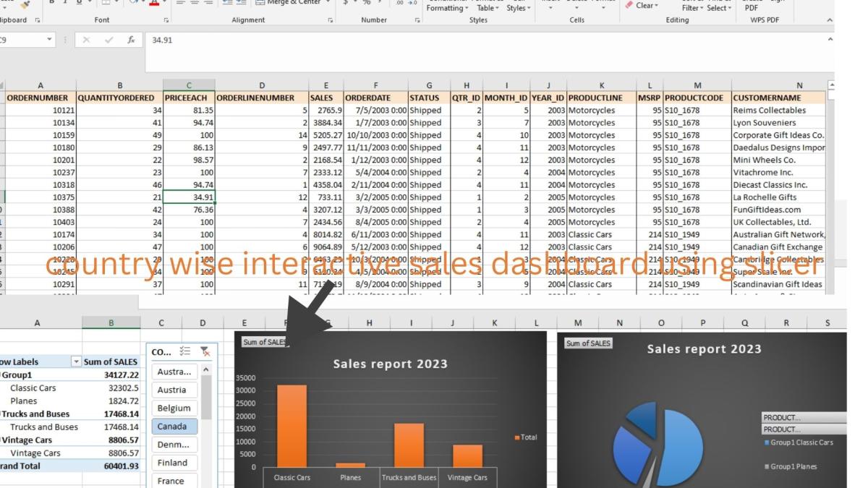Click the PRODUCT field button on pie chart
Viewport: 868px width, 488px height.
tap(803, 418)
